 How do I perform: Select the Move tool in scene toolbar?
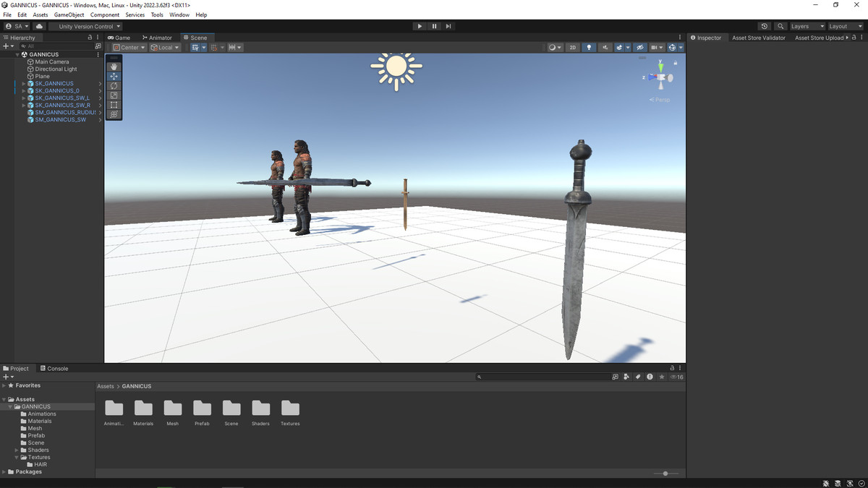[x=114, y=76]
